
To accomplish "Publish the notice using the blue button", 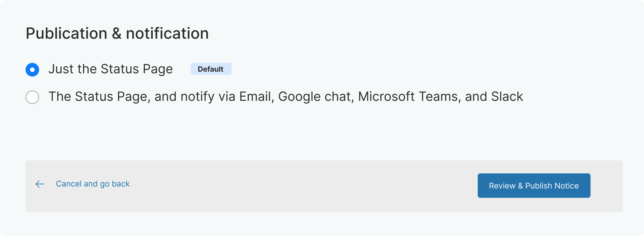I will (534, 185).
